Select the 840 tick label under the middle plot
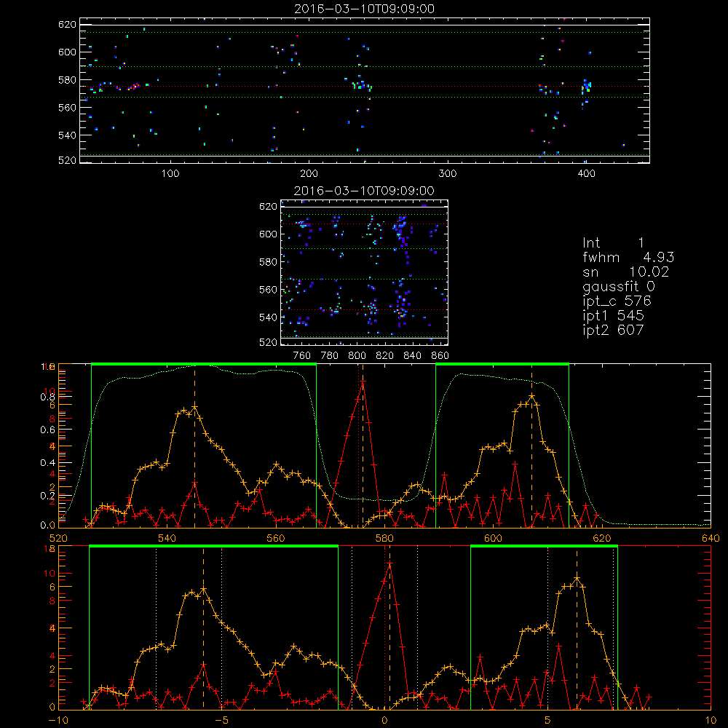728x728 pixels. click(413, 356)
